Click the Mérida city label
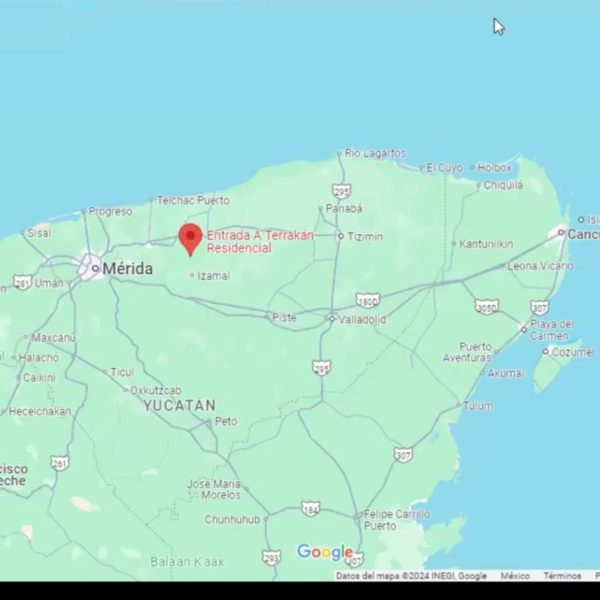600x600 pixels. (127, 269)
